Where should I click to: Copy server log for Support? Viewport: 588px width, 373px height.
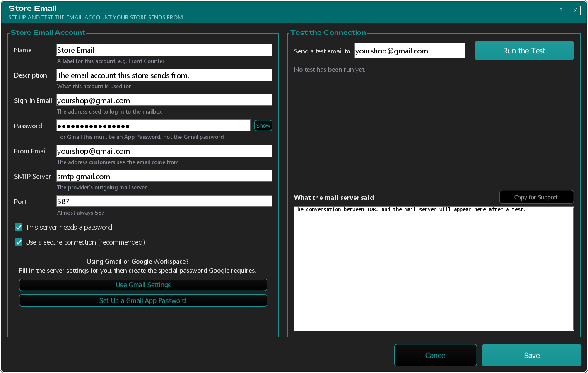coord(537,197)
